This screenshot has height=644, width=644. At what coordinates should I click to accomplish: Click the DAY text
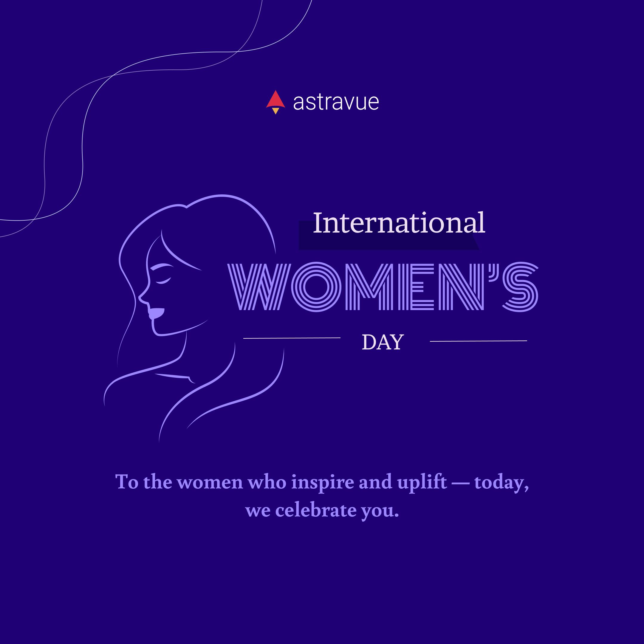[383, 342]
